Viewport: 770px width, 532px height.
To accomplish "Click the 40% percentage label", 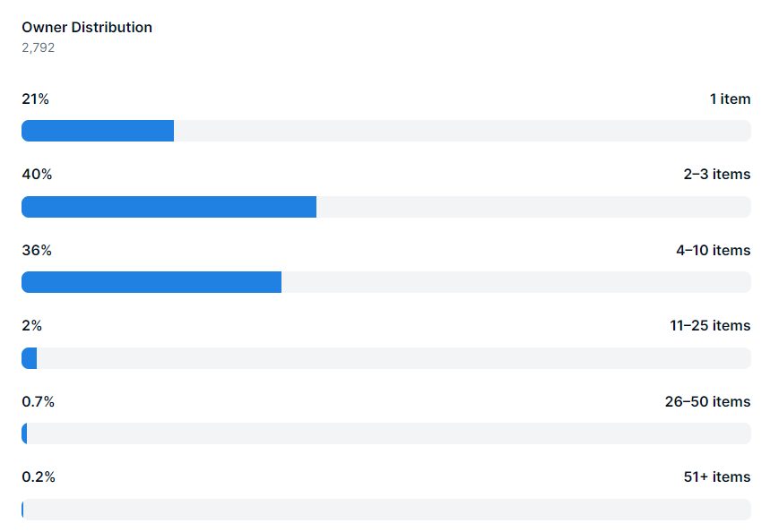I will click(x=37, y=175).
